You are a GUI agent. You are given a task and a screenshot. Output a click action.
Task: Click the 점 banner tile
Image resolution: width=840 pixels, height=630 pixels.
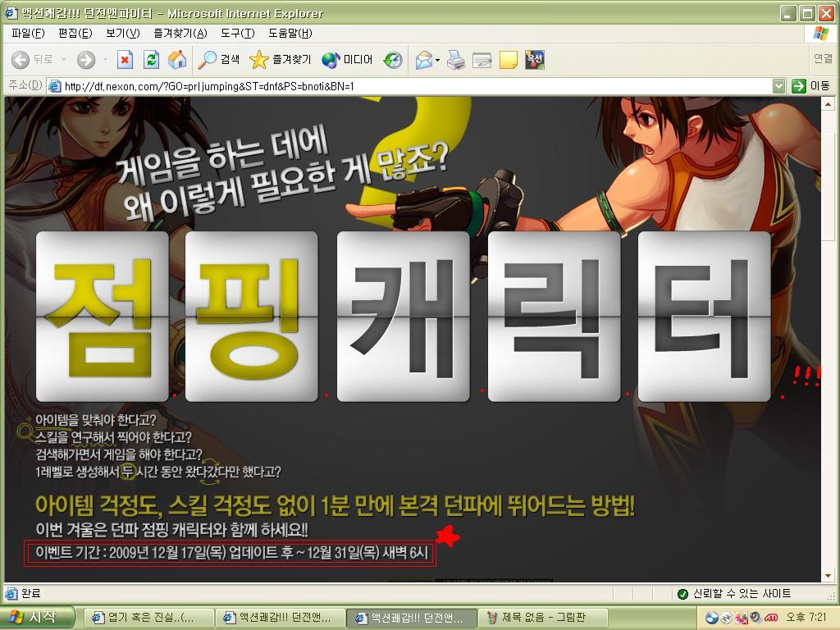(x=103, y=317)
